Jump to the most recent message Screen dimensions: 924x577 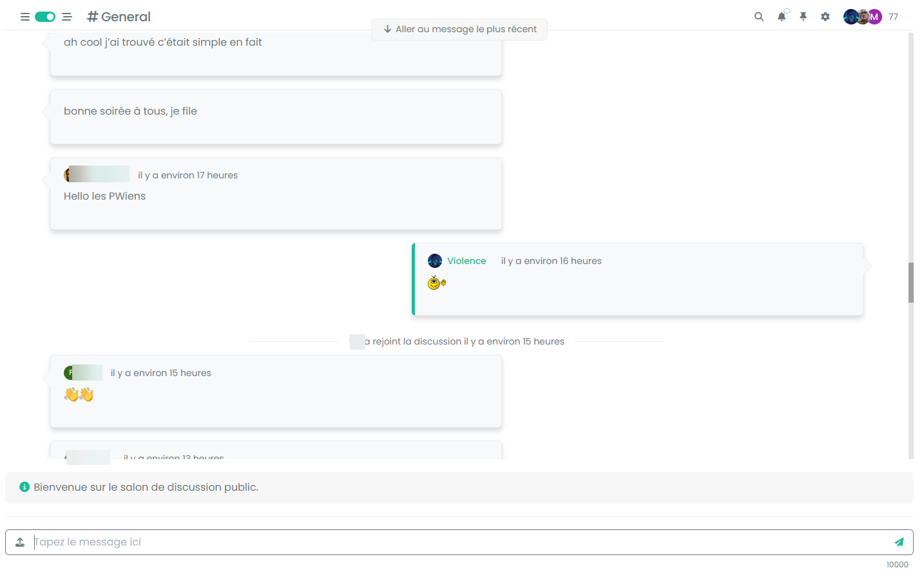[x=459, y=29]
